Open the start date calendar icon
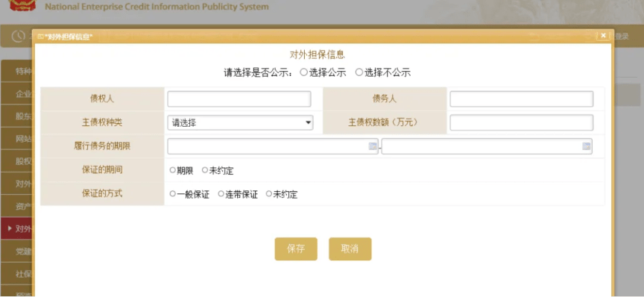The image size is (644, 297). tap(373, 146)
